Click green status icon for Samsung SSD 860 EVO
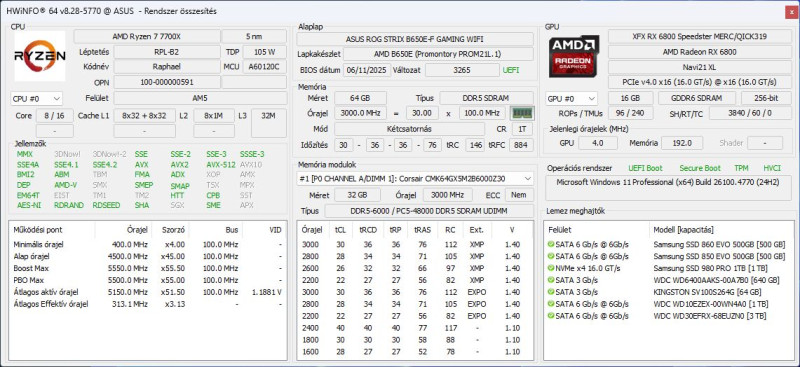Image resolution: width=800 pixels, height=367 pixels. [x=551, y=244]
